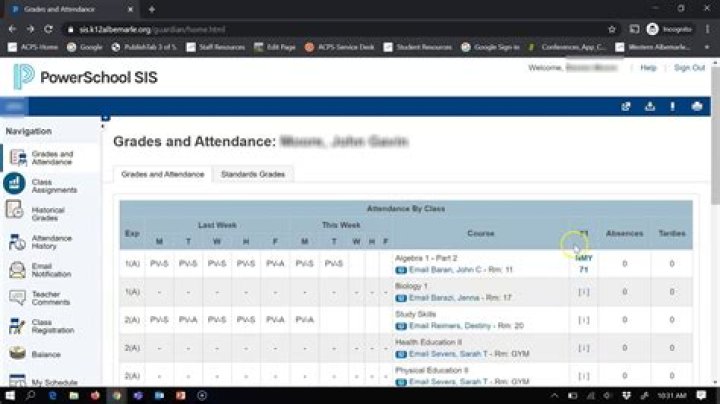Open the ACPS-Service Desk bookmark
Image resolution: width=720 pixels, height=404 pixels.
[x=339, y=47]
